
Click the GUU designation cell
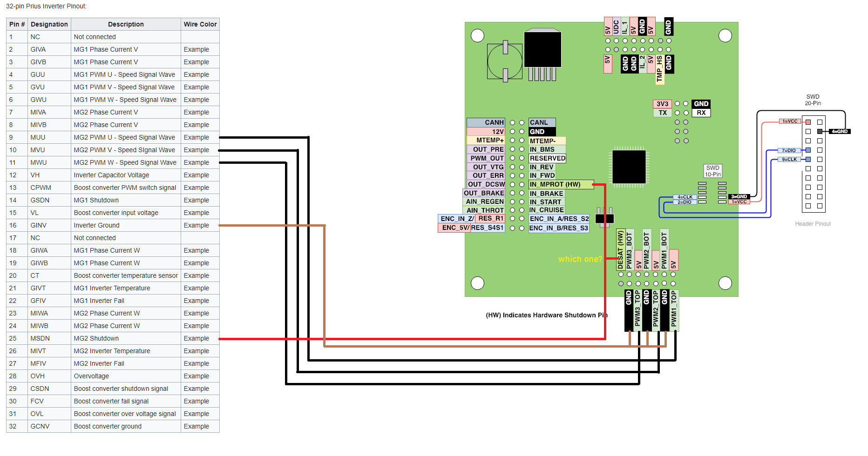click(x=49, y=74)
